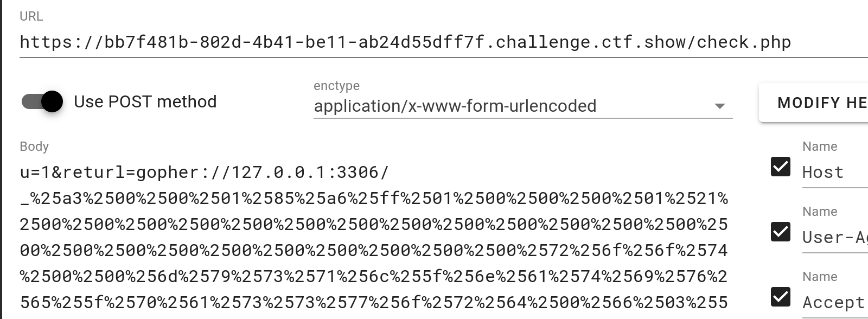Image resolution: width=868 pixels, height=319 pixels.
Task: Place cursor in the Body textarea
Action: click(374, 233)
